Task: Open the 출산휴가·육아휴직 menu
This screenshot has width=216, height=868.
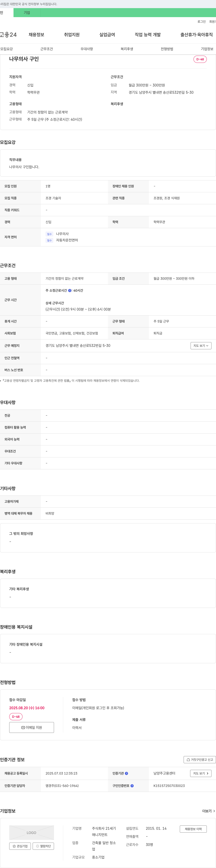Action: (196, 35)
